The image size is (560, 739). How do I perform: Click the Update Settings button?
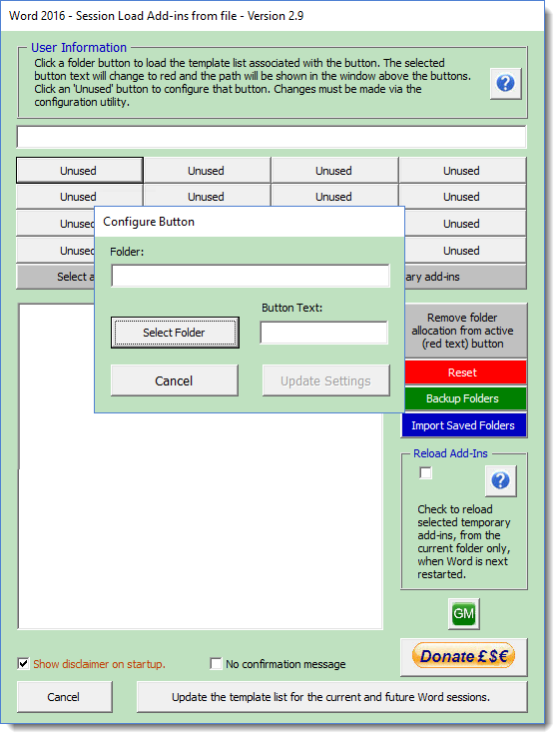coord(326,380)
